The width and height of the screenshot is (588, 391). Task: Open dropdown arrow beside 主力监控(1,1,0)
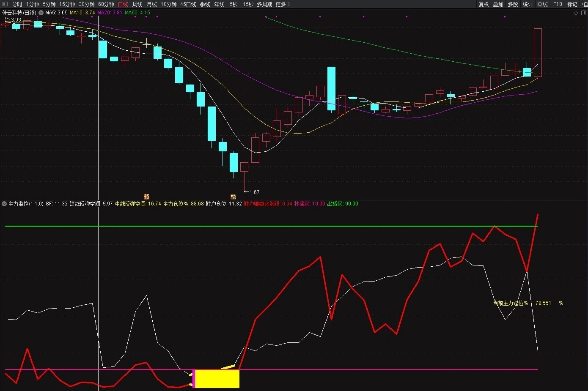(x=4, y=204)
